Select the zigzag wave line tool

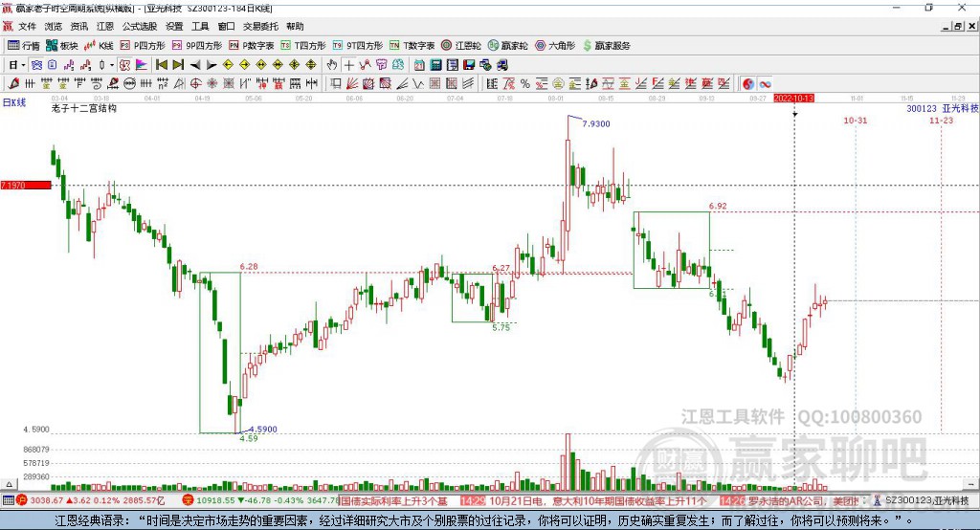[418, 84]
